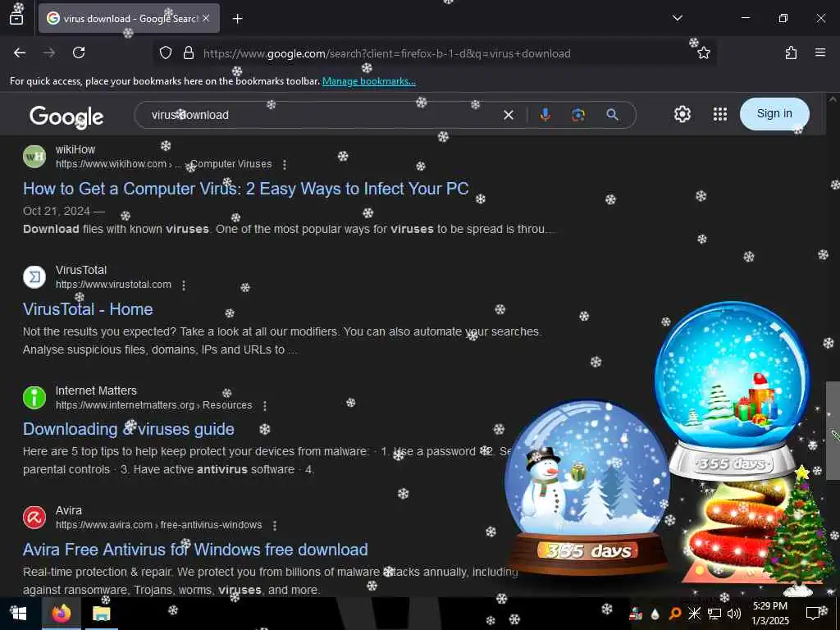Click the Oct 21, 2024 date text
Image resolution: width=840 pixels, height=630 pixels.
click(x=57, y=211)
